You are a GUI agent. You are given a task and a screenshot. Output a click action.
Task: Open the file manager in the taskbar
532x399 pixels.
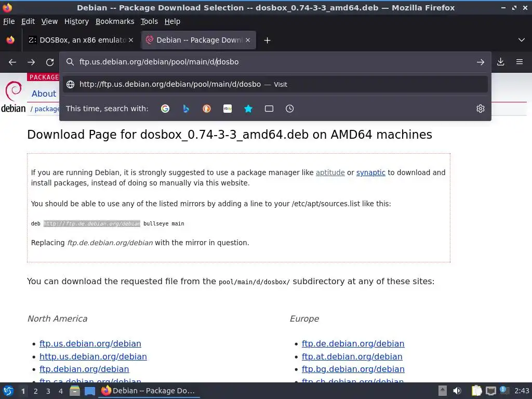point(75,391)
